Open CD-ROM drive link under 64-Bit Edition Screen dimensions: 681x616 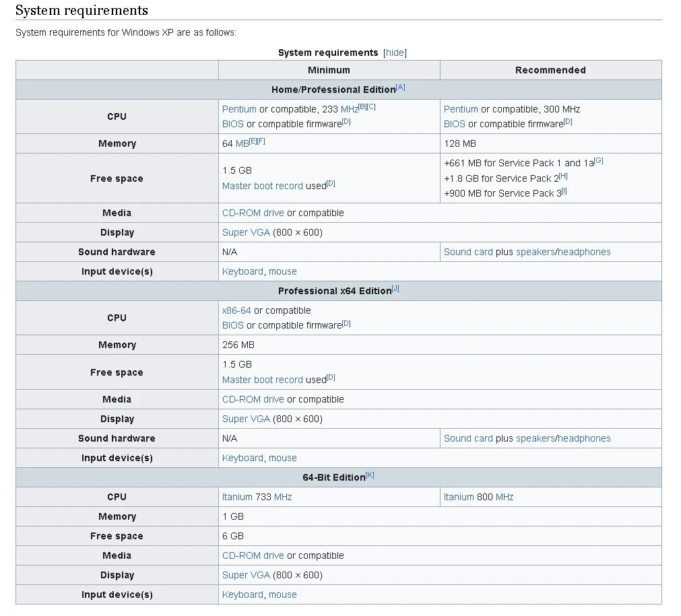pyautogui.click(x=253, y=555)
